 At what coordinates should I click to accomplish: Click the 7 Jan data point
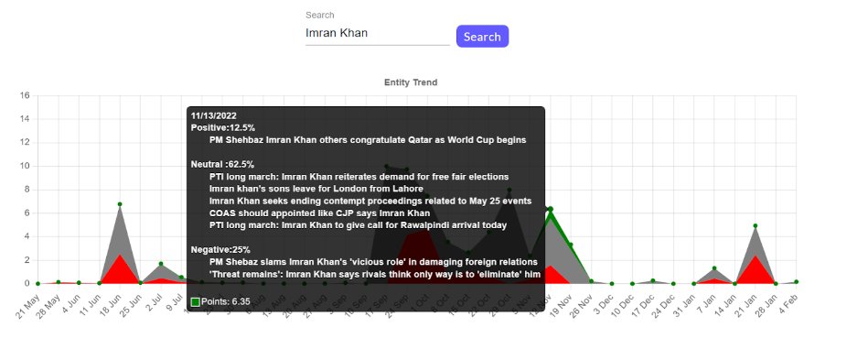pos(714,268)
